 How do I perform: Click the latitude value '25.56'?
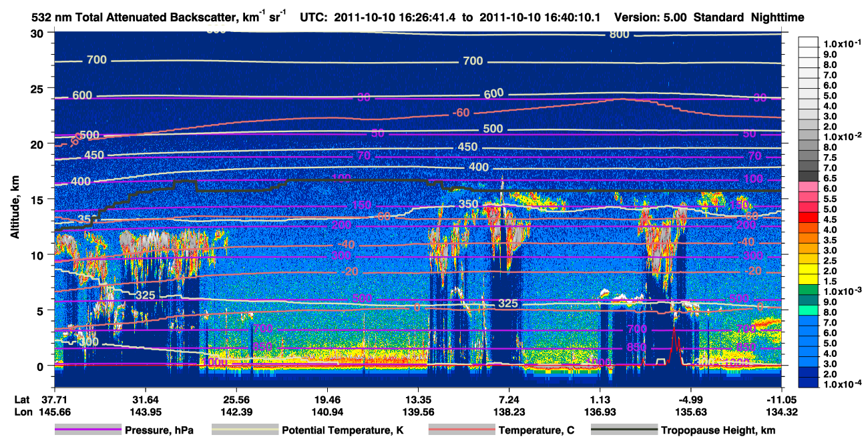point(236,400)
